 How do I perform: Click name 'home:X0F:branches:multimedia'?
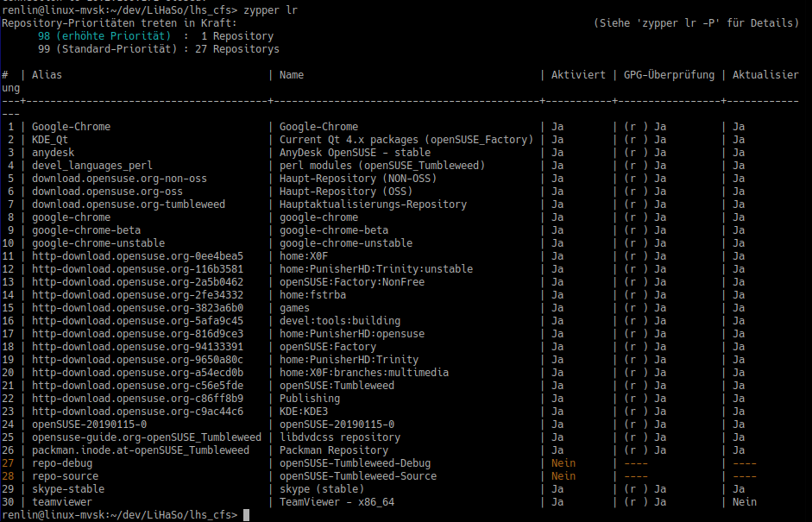click(x=364, y=373)
